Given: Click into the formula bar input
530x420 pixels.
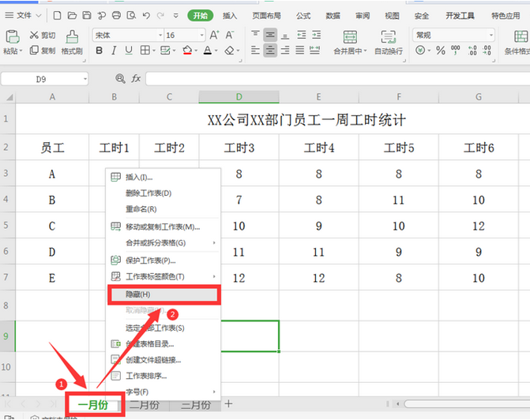Looking at the screenshot, I should (x=338, y=79).
